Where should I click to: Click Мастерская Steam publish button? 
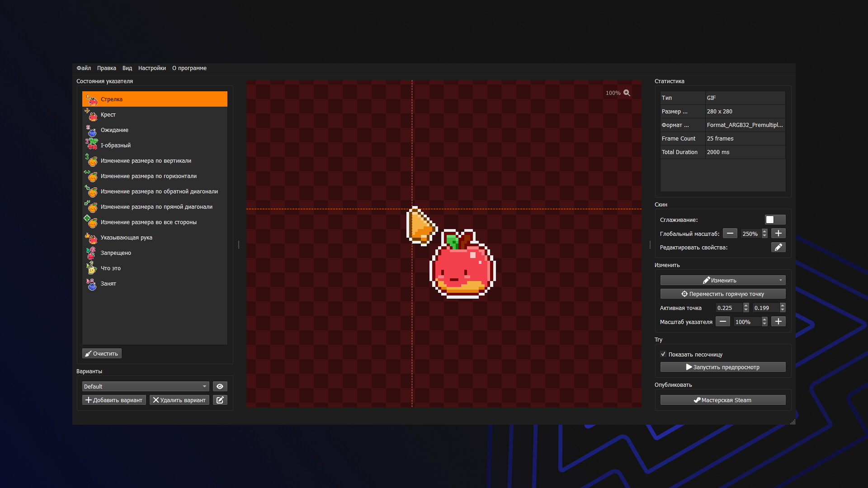(723, 400)
